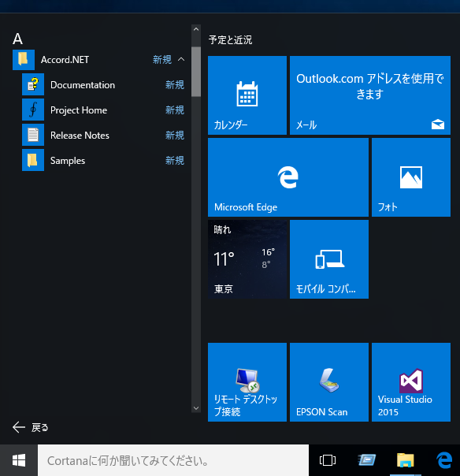
Task: Click the envelope icon on the Mail tile
Action: [x=438, y=125]
